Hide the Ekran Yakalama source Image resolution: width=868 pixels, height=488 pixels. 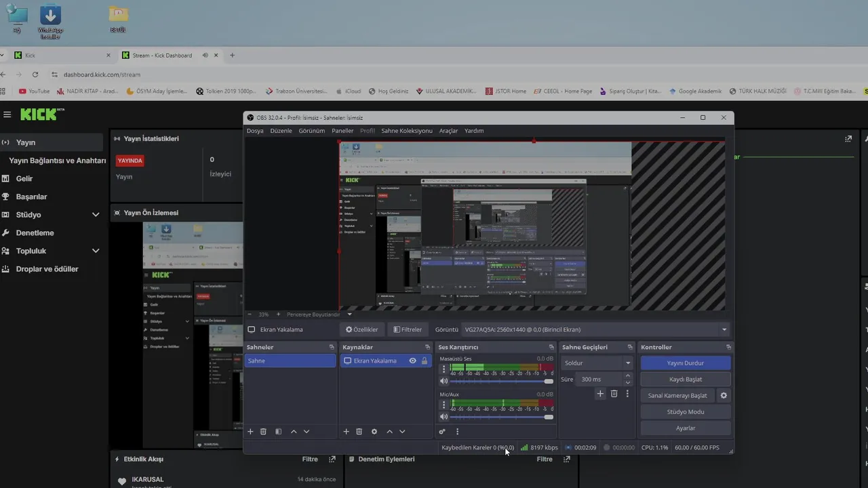[412, 361]
